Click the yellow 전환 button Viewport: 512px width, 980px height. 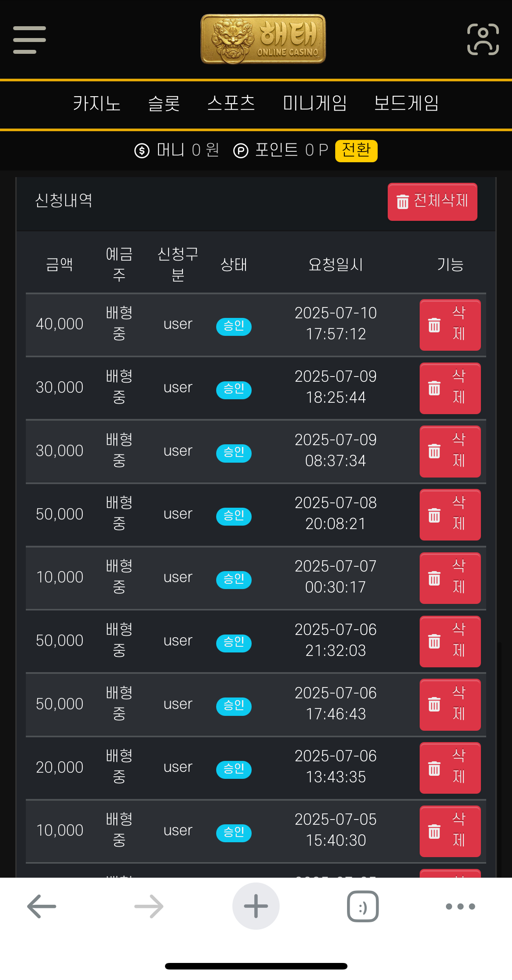356,151
